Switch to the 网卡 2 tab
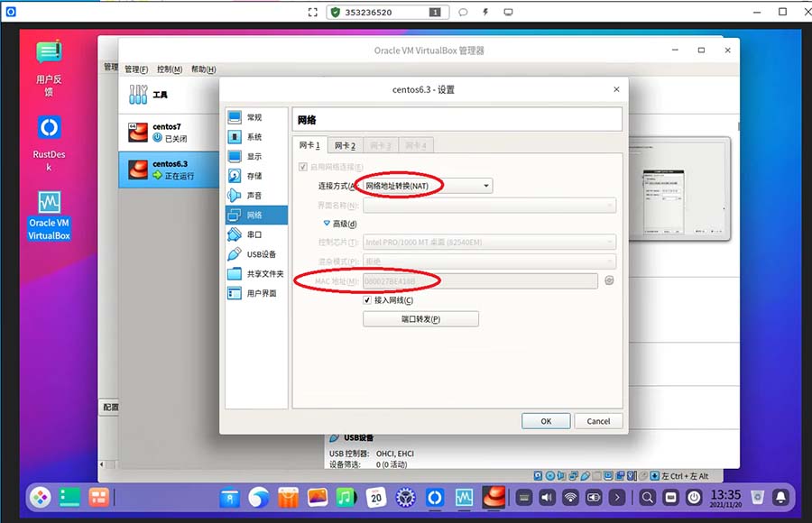Viewport: 812px width, 523px height. click(x=345, y=145)
